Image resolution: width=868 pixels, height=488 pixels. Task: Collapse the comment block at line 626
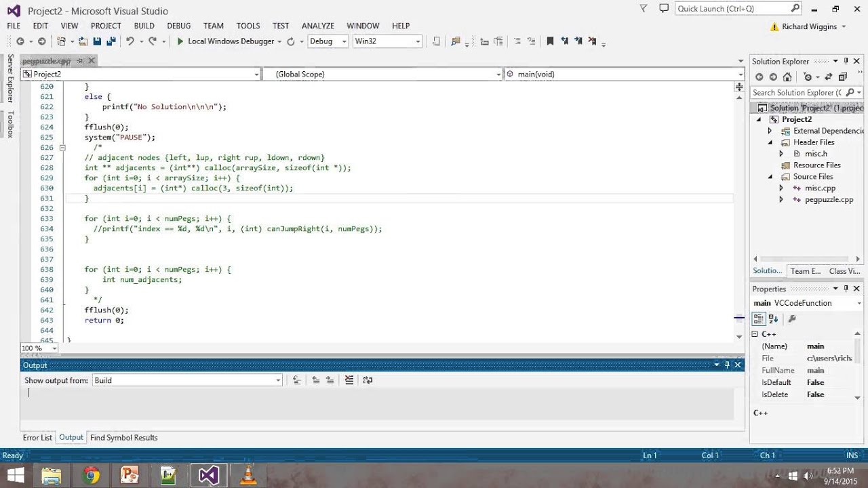click(x=62, y=147)
